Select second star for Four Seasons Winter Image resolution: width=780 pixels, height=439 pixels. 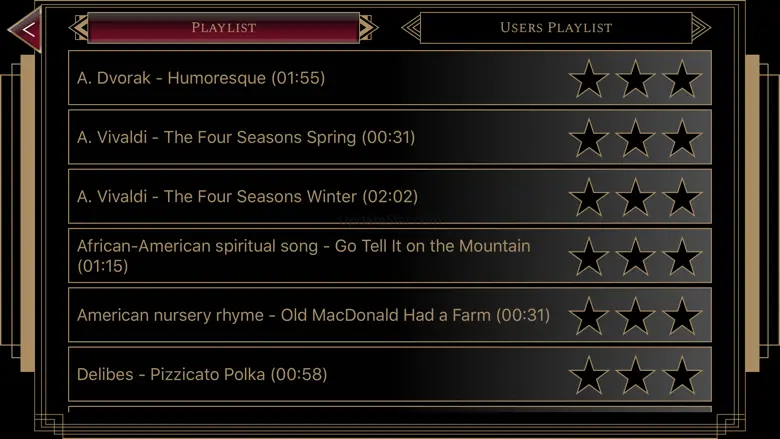coord(635,197)
